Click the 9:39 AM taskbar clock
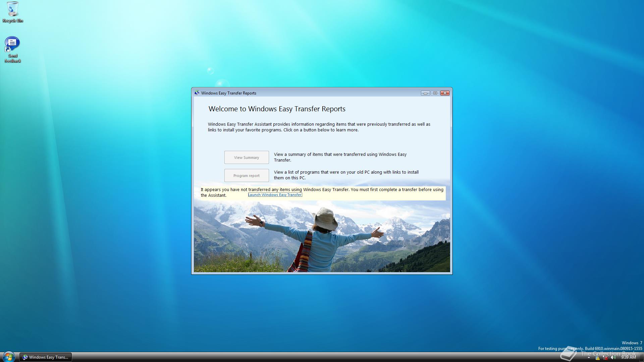The width and height of the screenshot is (644, 362). click(x=628, y=357)
